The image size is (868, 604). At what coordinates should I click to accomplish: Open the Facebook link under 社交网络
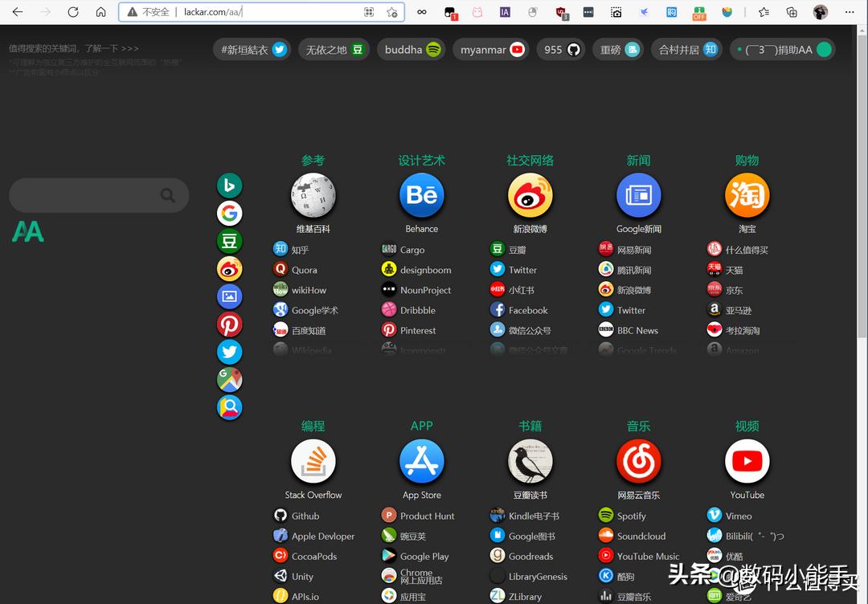(x=518, y=310)
